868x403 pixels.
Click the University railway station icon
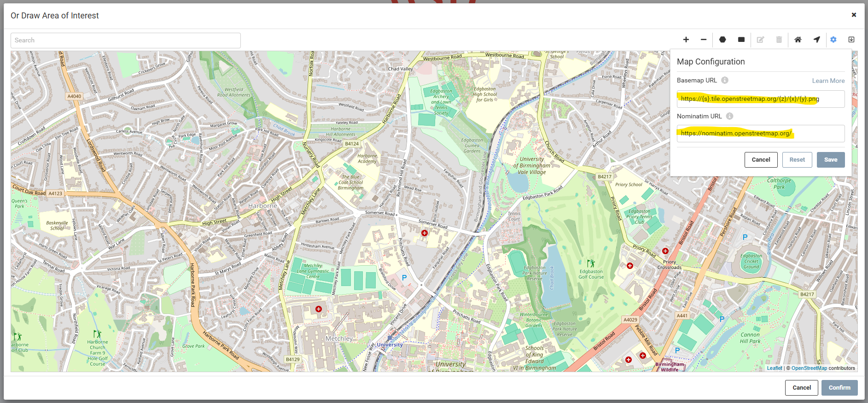[x=390, y=338]
